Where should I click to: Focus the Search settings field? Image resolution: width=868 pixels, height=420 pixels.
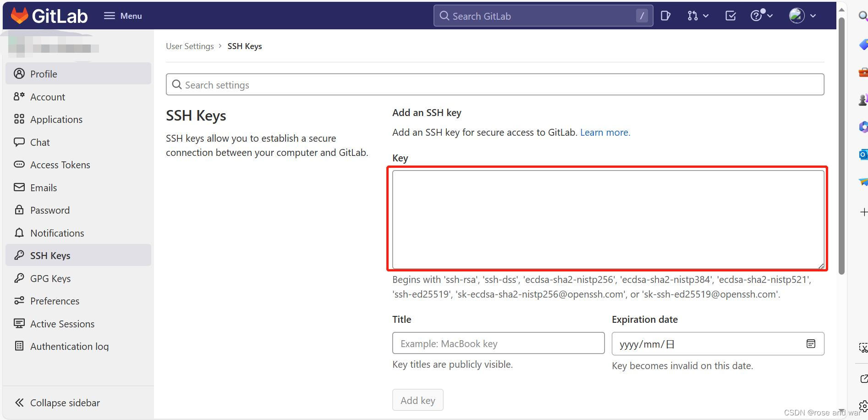click(495, 84)
